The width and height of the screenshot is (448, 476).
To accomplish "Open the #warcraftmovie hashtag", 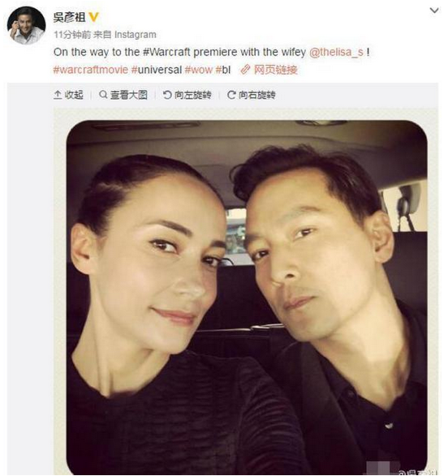I will [91, 70].
